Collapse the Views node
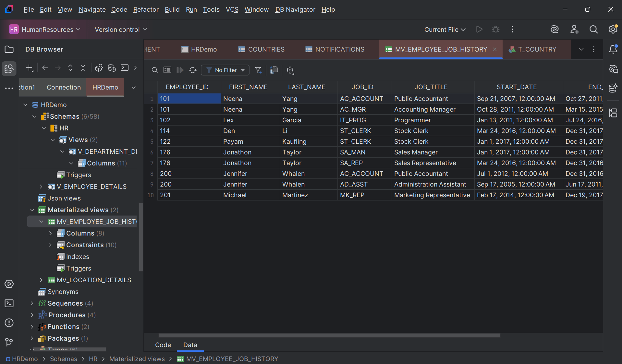Image resolution: width=622 pixels, height=364 pixels. (x=53, y=140)
